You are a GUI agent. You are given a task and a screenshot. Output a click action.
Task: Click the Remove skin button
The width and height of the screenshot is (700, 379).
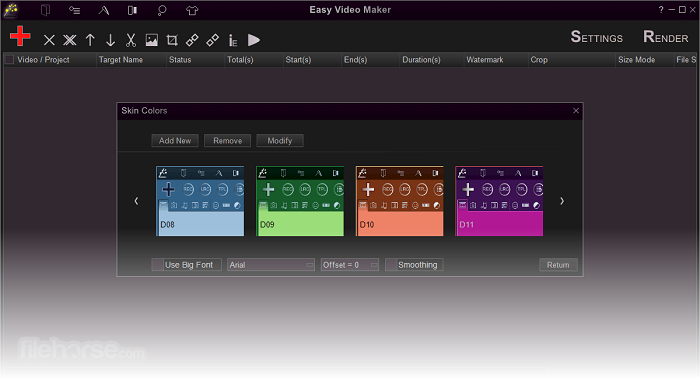click(x=227, y=141)
